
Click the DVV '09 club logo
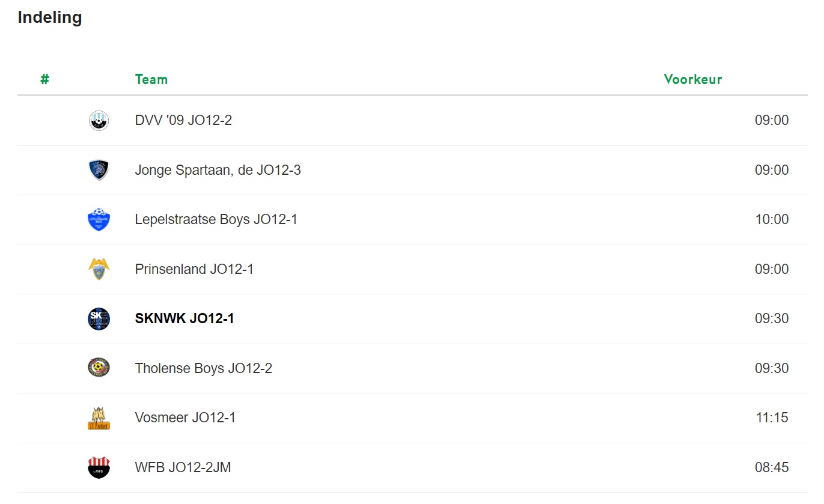(99, 121)
